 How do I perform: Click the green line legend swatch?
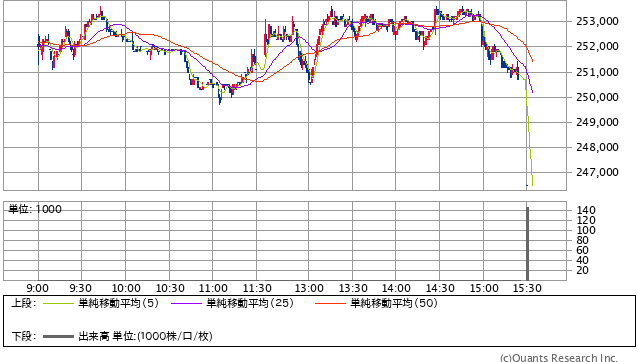59,303
